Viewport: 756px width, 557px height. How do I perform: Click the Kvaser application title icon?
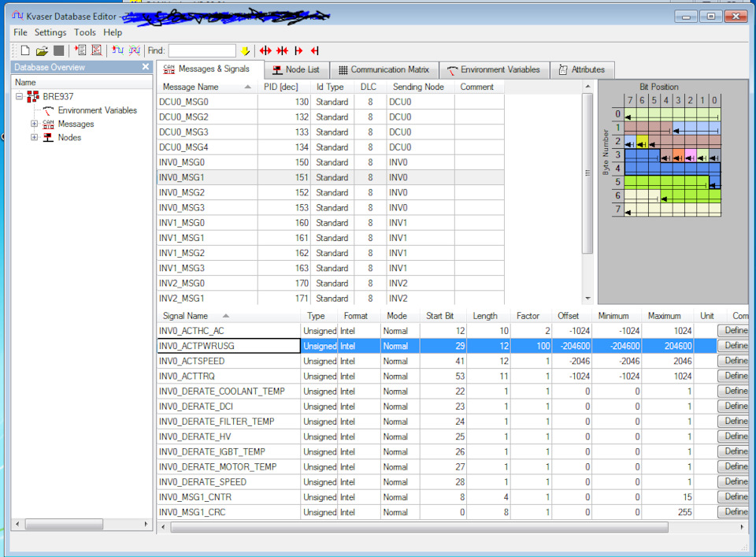(17, 16)
